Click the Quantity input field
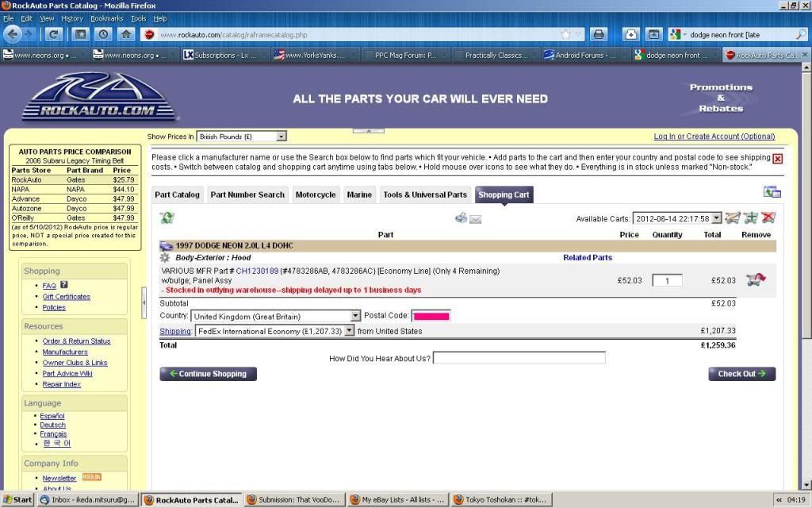 [x=667, y=280]
